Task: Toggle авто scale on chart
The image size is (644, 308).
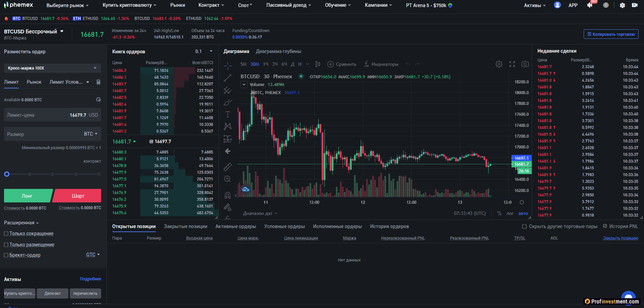Action: 523,213
